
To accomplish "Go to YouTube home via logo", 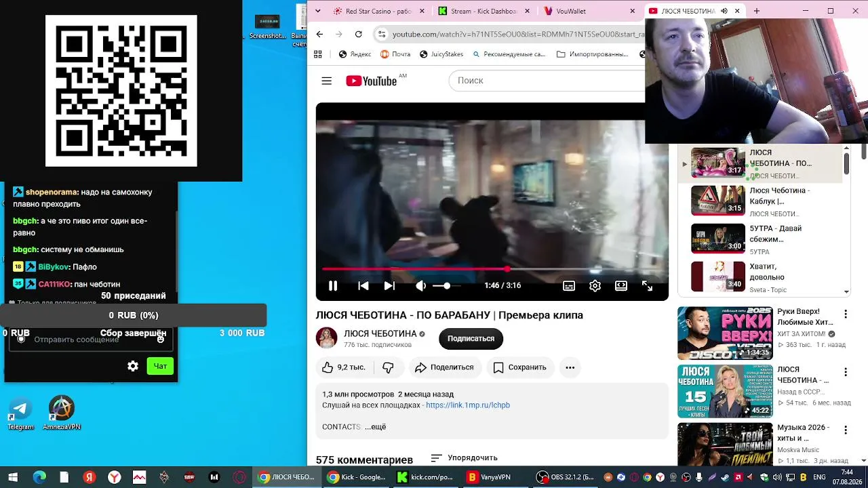I will (x=372, y=81).
